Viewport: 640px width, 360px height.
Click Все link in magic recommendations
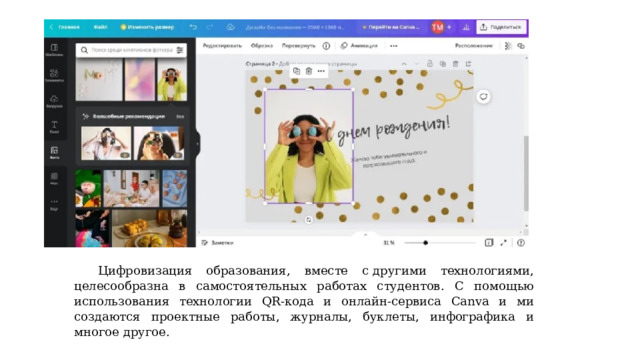pyautogui.click(x=180, y=116)
